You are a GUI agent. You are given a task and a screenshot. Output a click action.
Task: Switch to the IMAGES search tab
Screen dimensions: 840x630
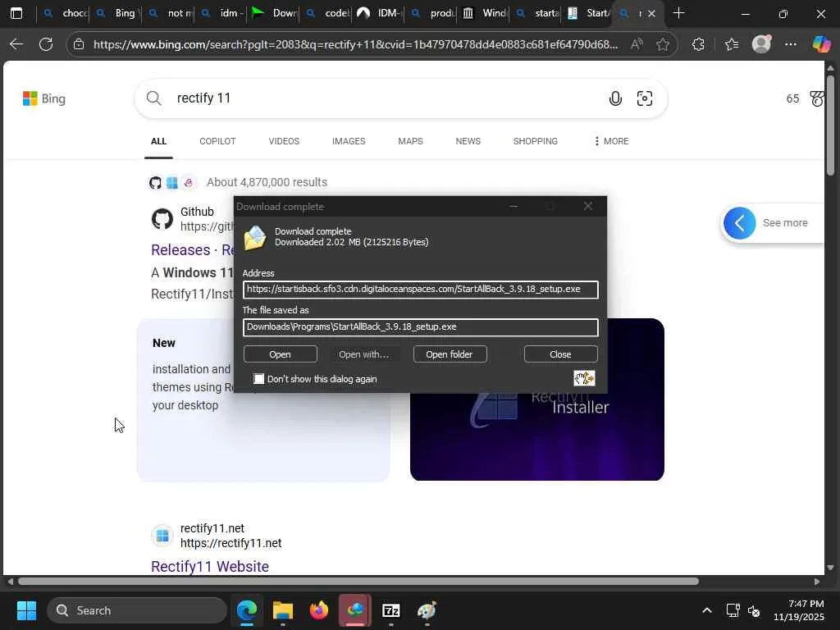[x=349, y=141]
